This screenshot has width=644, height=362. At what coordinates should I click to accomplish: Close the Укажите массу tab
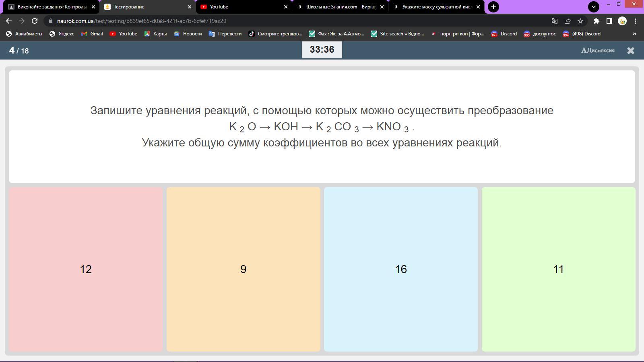(478, 7)
